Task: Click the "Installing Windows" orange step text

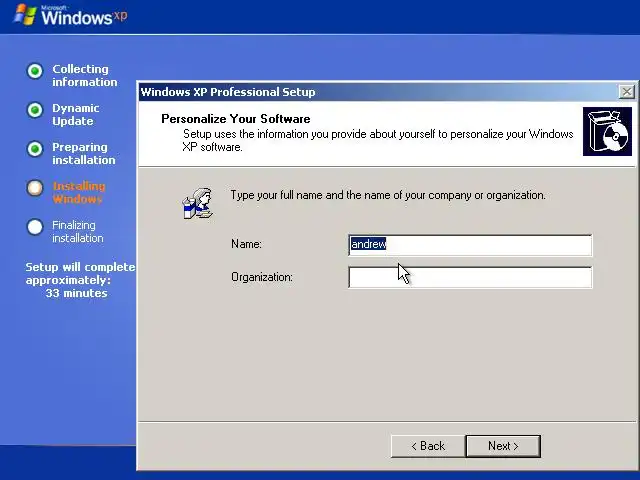Action: 79,193
